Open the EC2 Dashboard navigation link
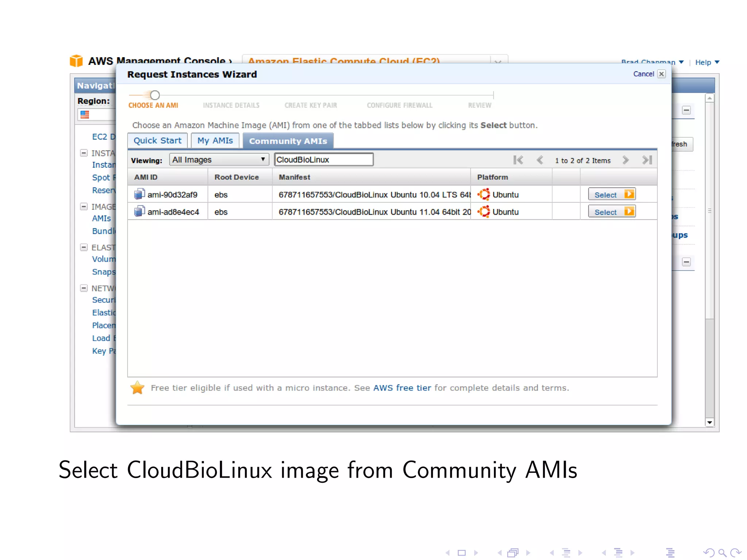Viewport: 747px width, 560px height. (104, 137)
